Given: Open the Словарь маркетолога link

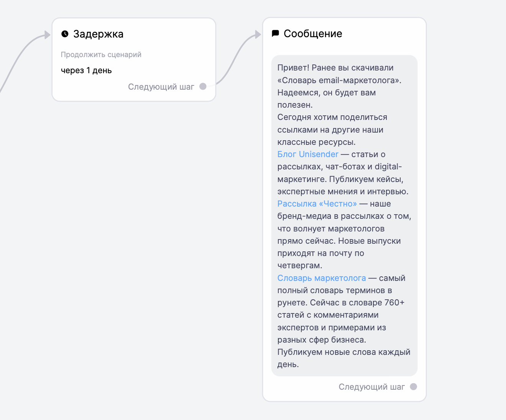Looking at the screenshot, I should (x=322, y=278).
